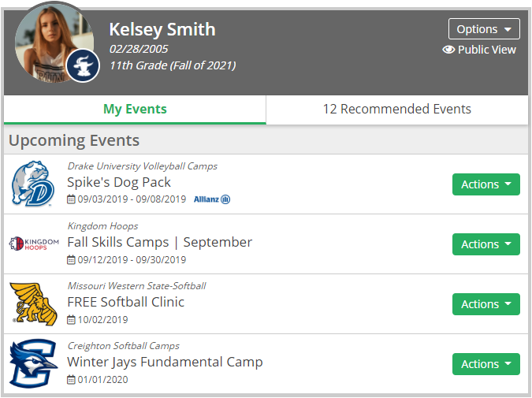
Task: Click the team badge on profile photo
Action: pos(83,65)
